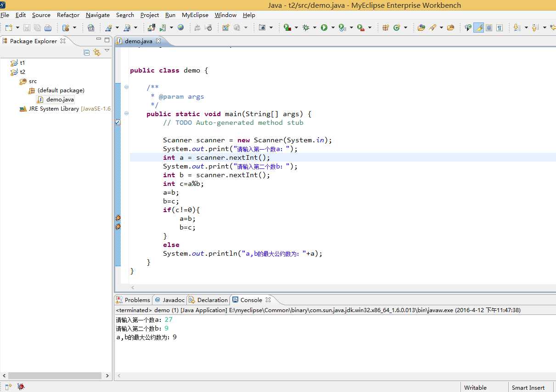Click the status bar debug bug icon
Image resolution: width=556 pixels, height=392 pixels.
(x=21, y=387)
